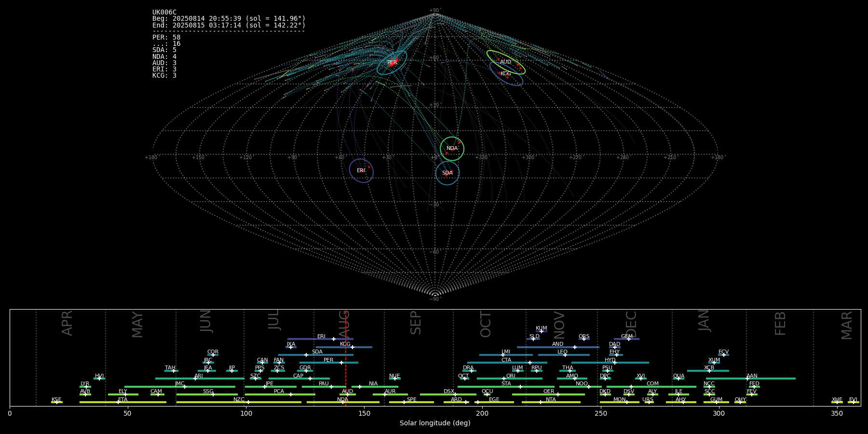The width and height of the screenshot is (868, 434).
Task: Click the PER shower bar in the timeline
Action: [x=329, y=363]
